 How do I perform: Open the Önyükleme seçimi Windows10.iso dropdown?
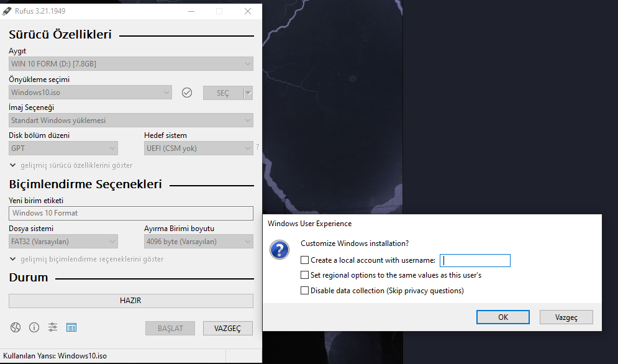tap(90, 93)
